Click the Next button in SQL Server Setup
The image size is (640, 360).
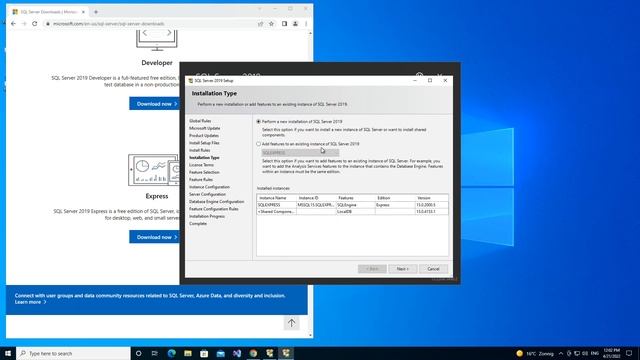402,269
